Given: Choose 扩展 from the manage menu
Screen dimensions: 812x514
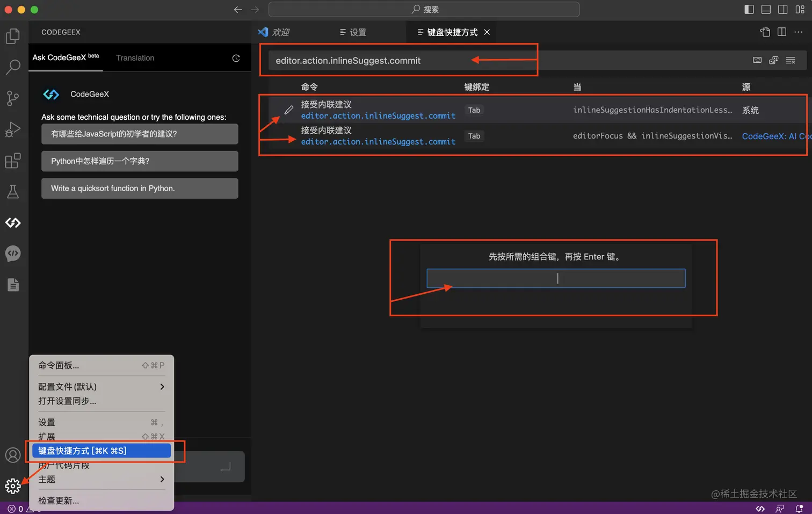Looking at the screenshot, I should coord(102,437).
